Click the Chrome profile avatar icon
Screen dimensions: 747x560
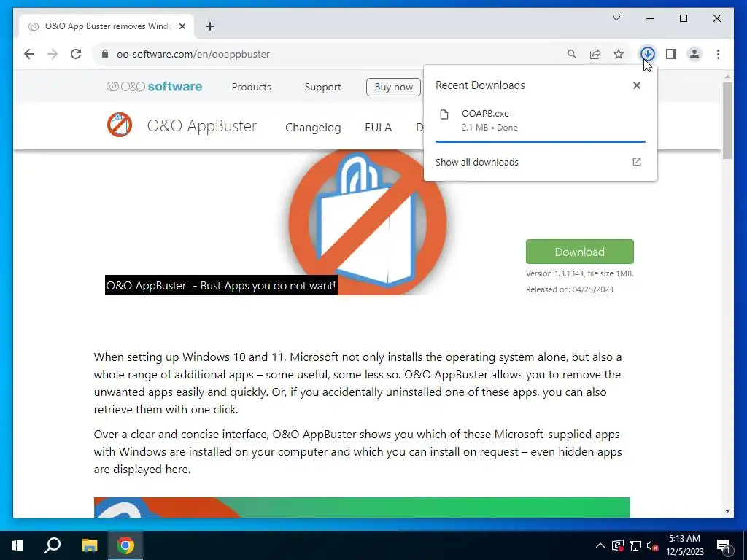694,54
